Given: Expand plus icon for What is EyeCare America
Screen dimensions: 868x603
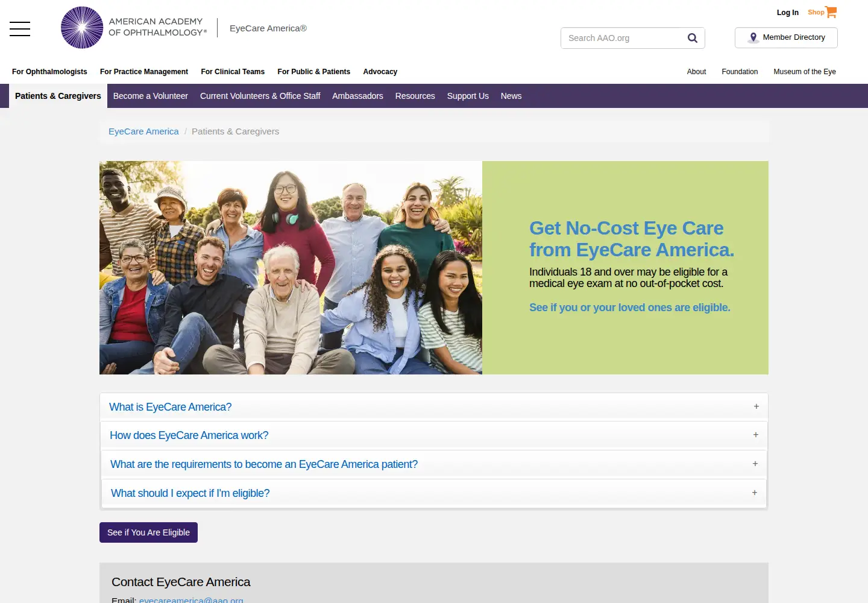Looking at the screenshot, I should pyautogui.click(x=756, y=406).
